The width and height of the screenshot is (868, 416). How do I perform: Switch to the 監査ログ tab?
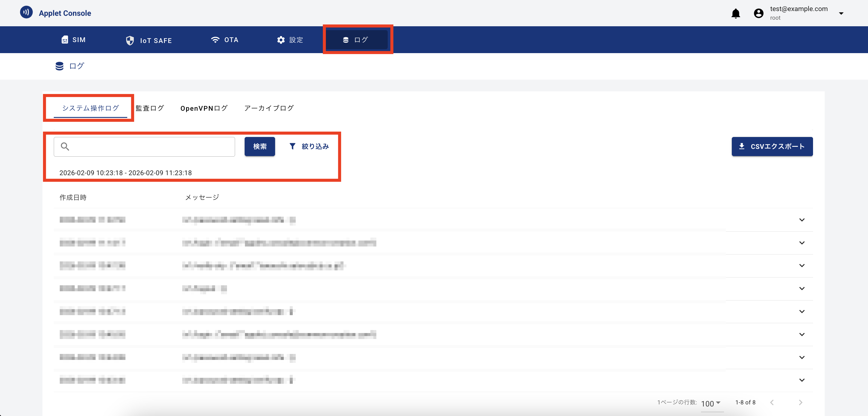click(x=150, y=108)
